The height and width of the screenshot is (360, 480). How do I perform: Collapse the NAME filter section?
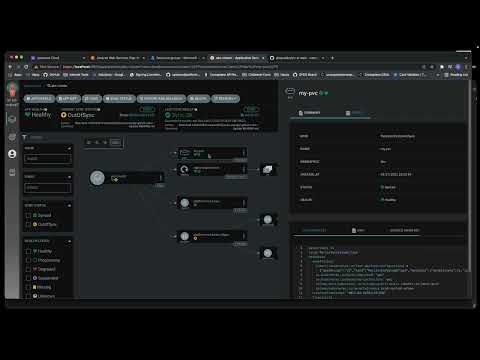[x=69, y=148]
